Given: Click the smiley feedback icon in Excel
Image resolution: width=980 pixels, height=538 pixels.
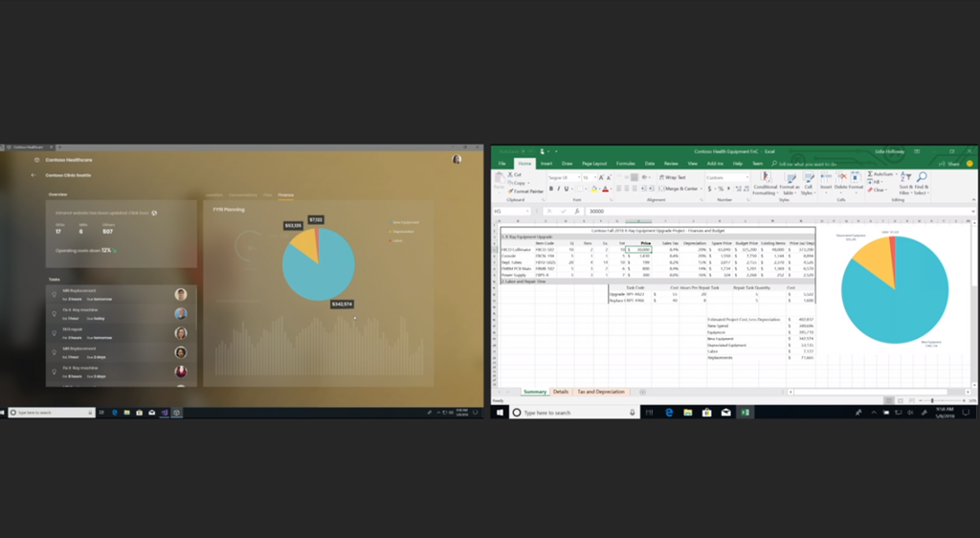Looking at the screenshot, I should coord(969,164).
